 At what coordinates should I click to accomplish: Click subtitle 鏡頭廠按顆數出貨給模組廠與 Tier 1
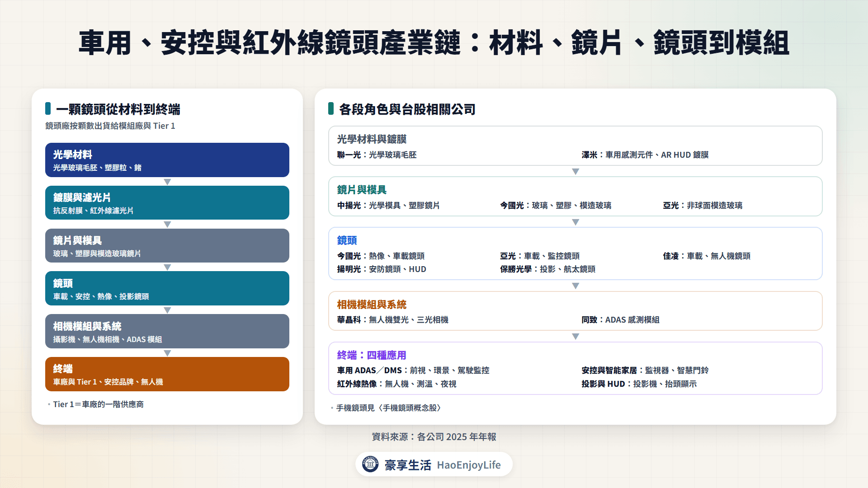tap(110, 126)
